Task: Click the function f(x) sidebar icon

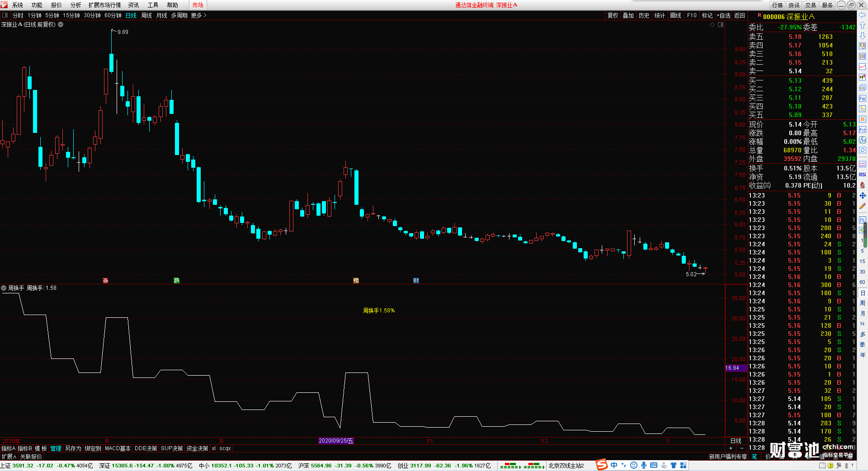Action: pos(863,140)
